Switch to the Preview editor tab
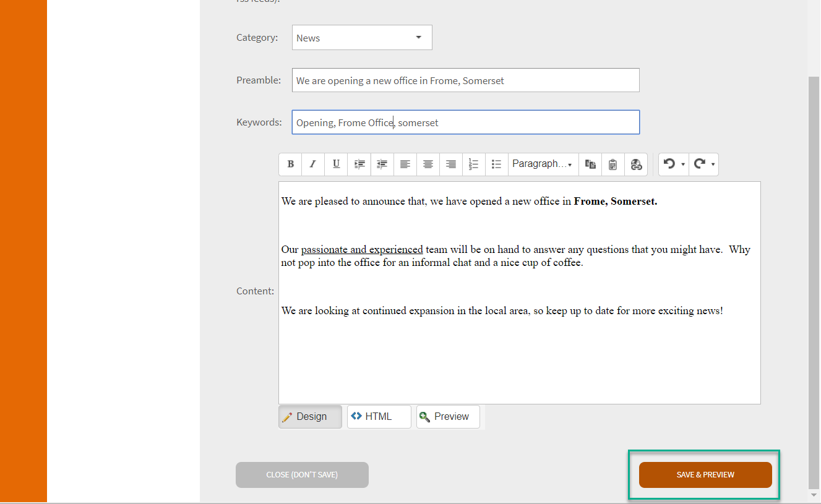The width and height of the screenshot is (821, 504). point(448,417)
